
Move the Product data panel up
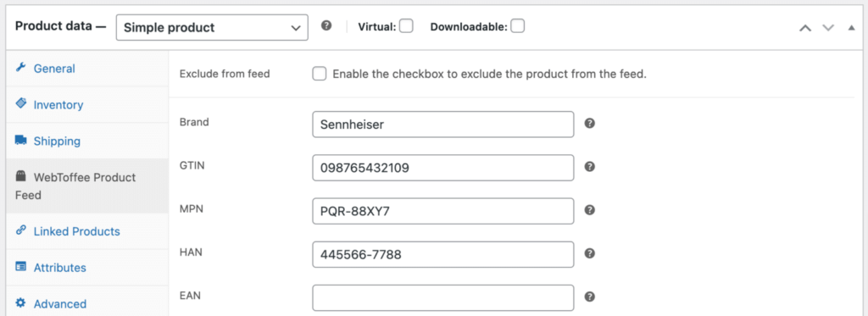click(805, 28)
